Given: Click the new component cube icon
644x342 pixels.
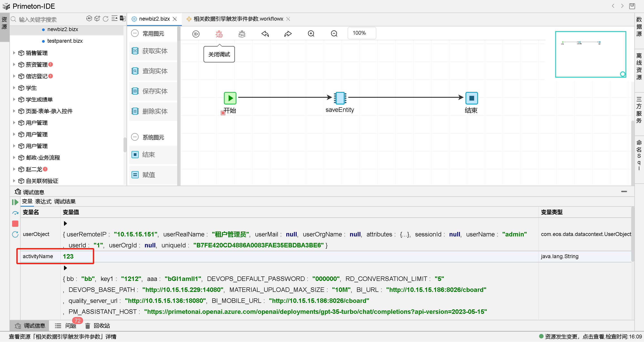Looking at the screenshot, I should coord(97,19).
